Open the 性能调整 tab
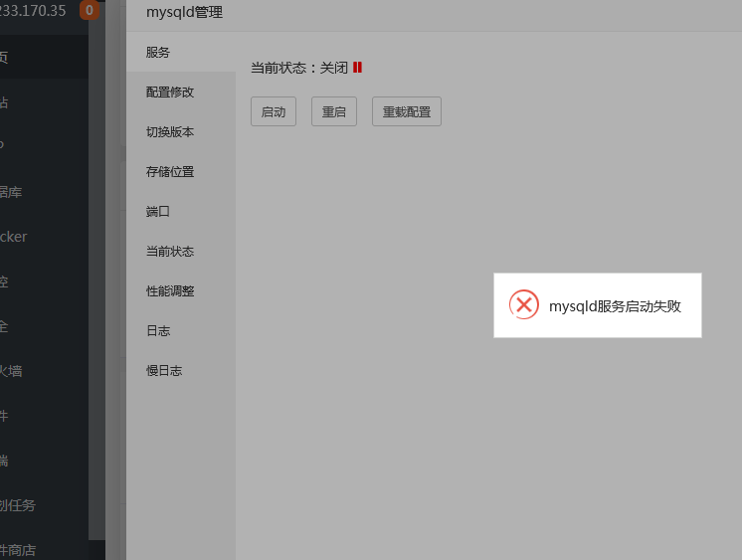Image resolution: width=742 pixels, height=560 pixels. pos(170,290)
